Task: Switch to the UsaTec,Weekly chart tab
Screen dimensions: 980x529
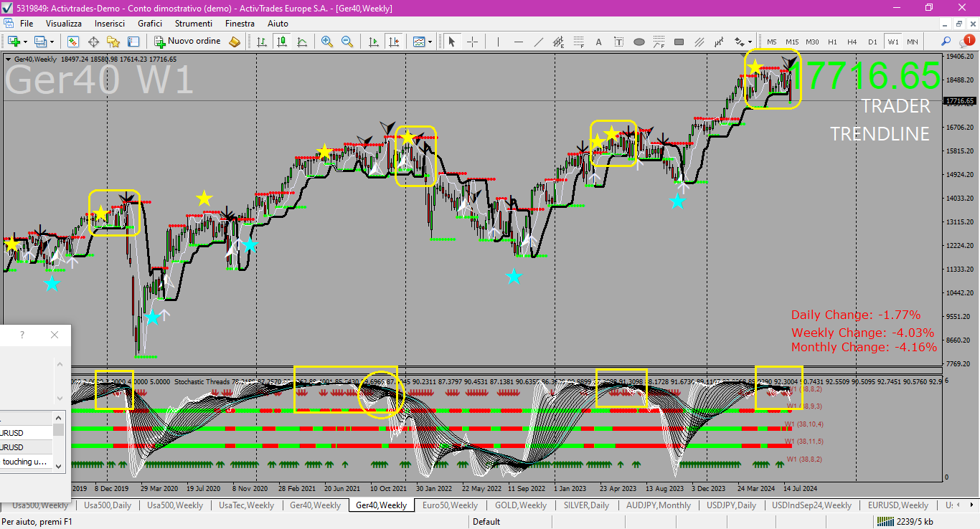Action: (x=246, y=505)
